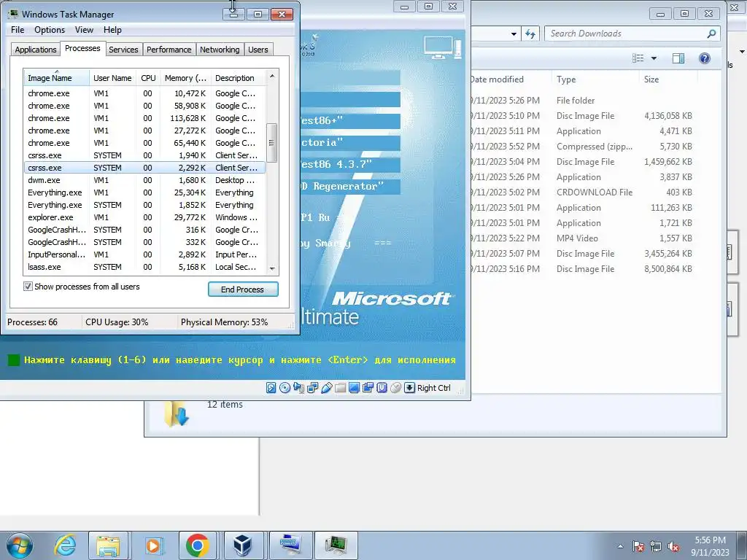Image resolution: width=747 pixels, height=560 pixels.
Task: Sort processes by CPU column
Action: [x=148, y=78]
